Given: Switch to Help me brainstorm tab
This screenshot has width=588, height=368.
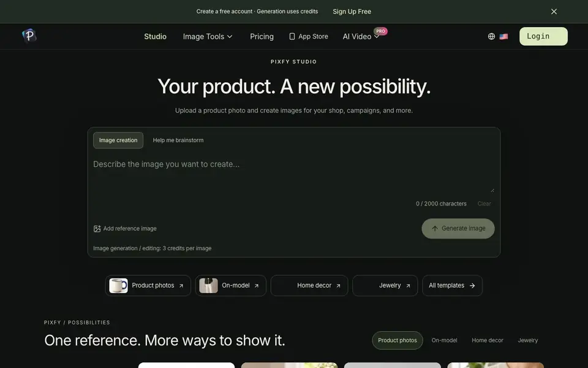Looking at the screenshot, I should click(x=178, y=140).
